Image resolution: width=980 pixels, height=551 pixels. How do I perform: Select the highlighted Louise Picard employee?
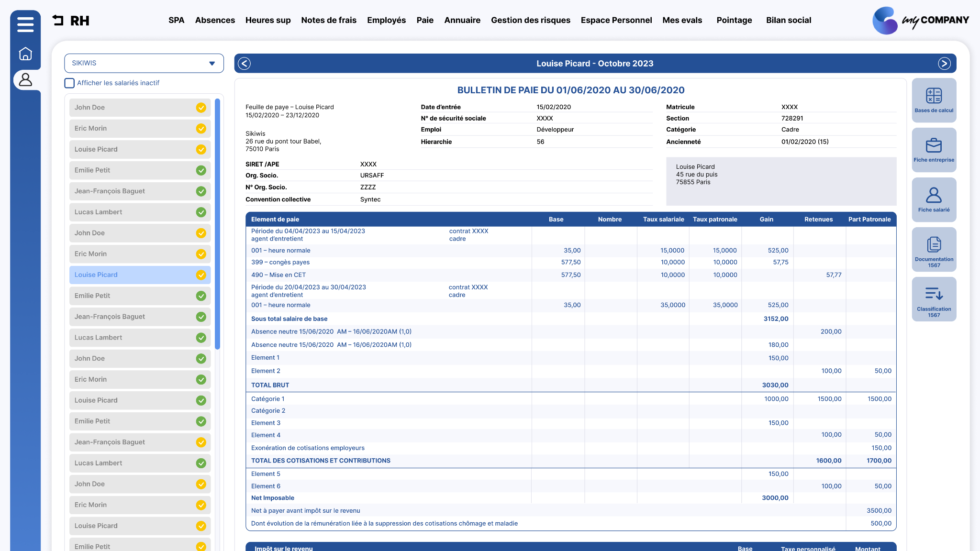coord(140,275)
